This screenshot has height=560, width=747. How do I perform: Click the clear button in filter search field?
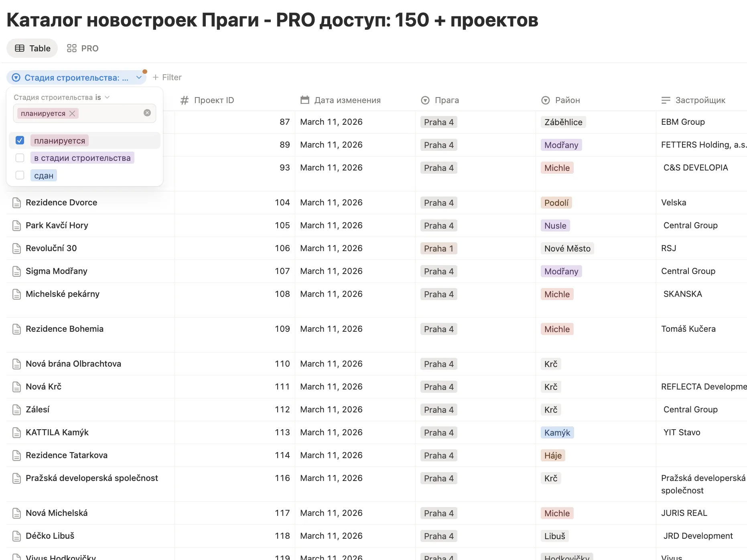(147, 113)
